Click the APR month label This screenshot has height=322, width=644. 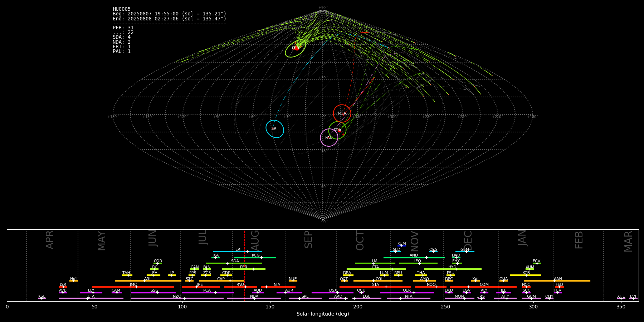(50, 240)
